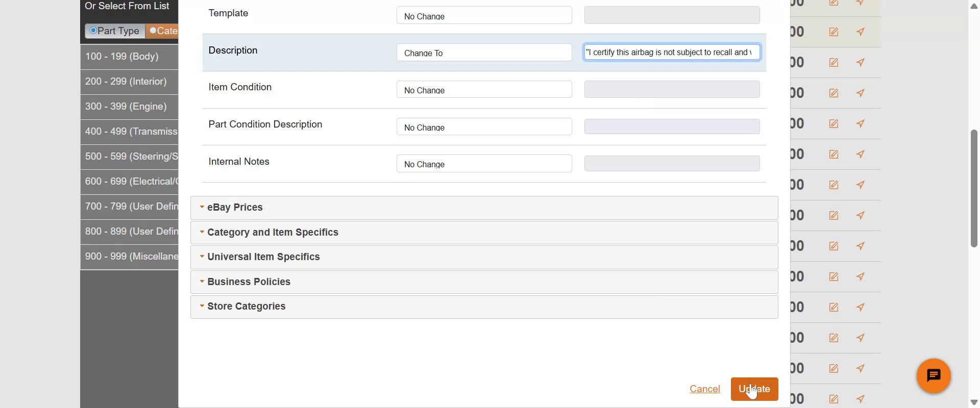
Task: Open the Internal Notes change dropdown
Action: pyautogui.click(x=484, y=164)
